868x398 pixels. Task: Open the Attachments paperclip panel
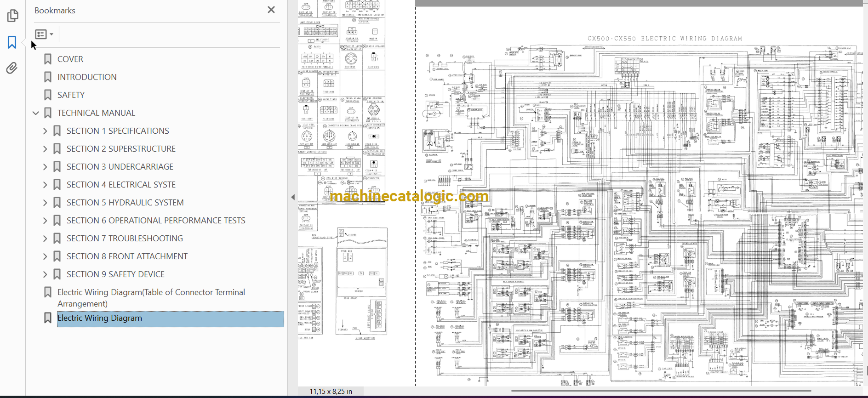12,68
